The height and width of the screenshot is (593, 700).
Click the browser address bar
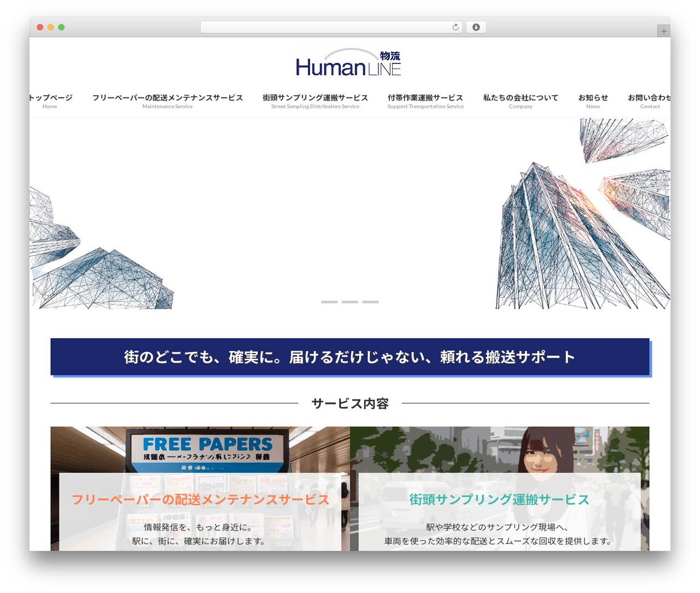point(331,27)
